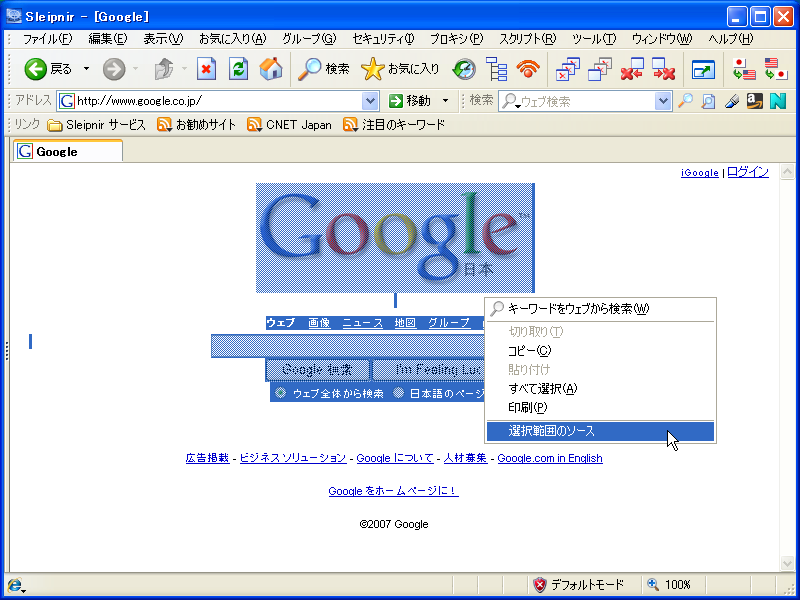Click the stacked windows icon right of its twin
Image resolution: width=800 pixels, height=600 pixels.
click(x=600, y=69)
